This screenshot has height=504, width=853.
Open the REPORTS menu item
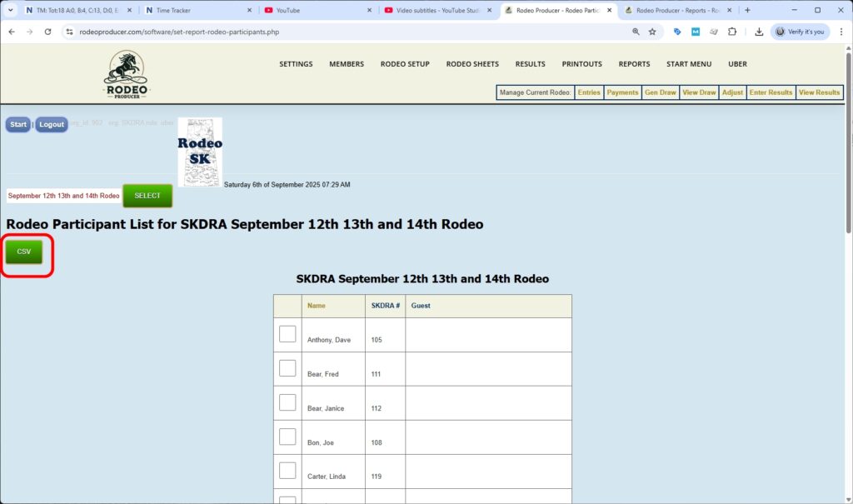point(634,64)
